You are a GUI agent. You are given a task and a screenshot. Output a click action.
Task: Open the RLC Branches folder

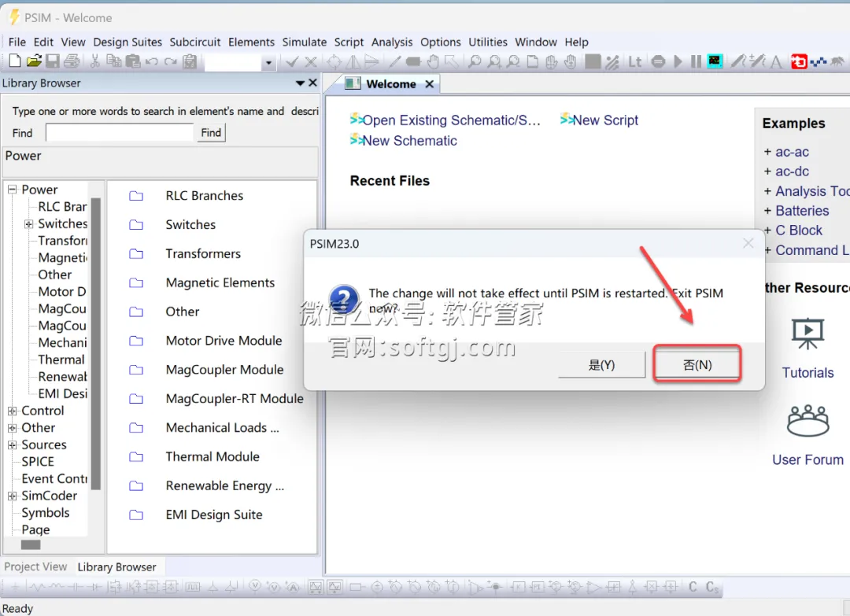coord(205,196)
